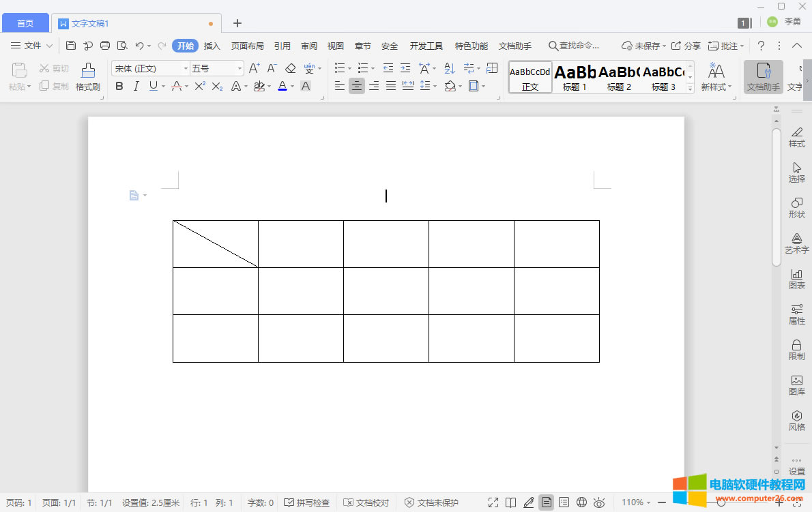Image resolution: width=812 pixels, height=512 pixels.
Task: Toggle spell check (拼写检查) in status bar
Action: point(306,502)
